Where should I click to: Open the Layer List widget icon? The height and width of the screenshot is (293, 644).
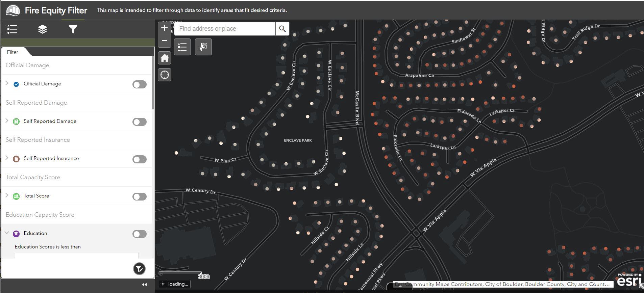pos(42,29)
